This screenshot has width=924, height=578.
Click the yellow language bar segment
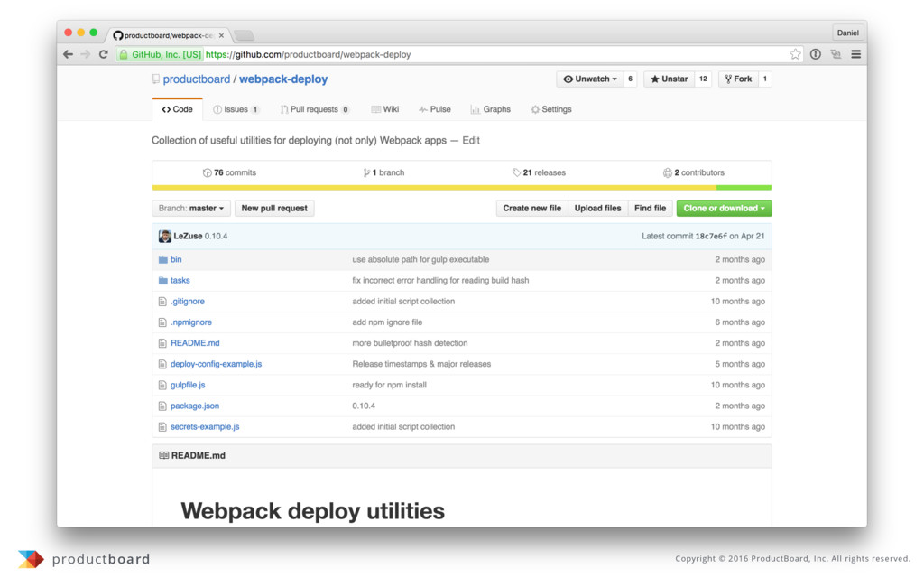coord(434,188)
